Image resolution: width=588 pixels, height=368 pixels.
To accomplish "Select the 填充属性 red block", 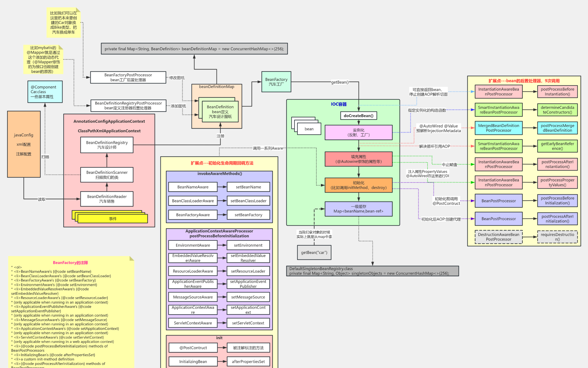I will pos(358,159).
